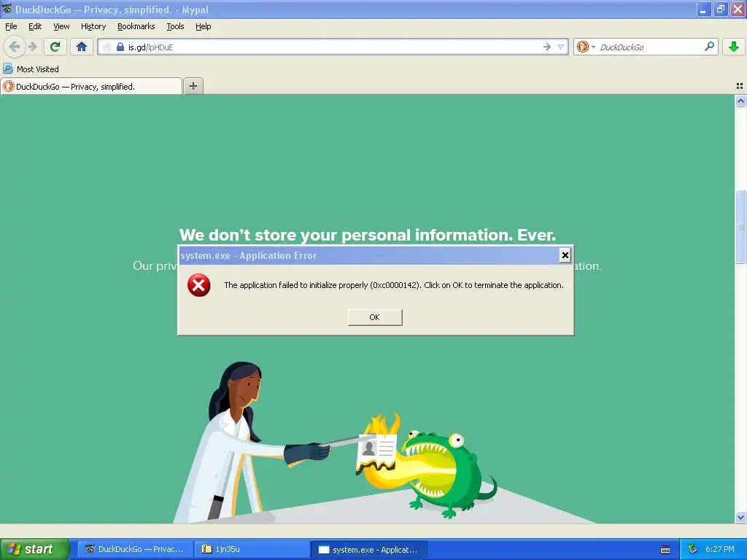Open the Home page icon
This screenshot has width=747, height=560.
click(x=82, y=47)
